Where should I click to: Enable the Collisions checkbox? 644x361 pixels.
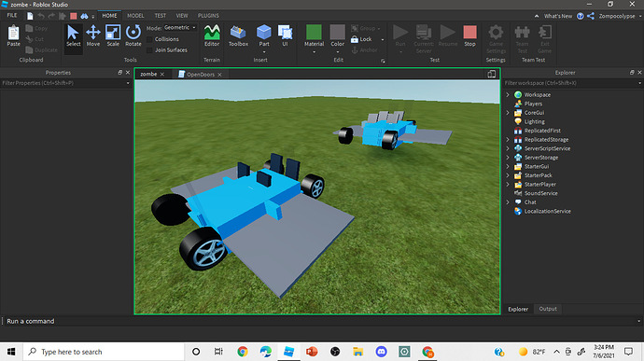pyautogui.click(x=149, y=39)
